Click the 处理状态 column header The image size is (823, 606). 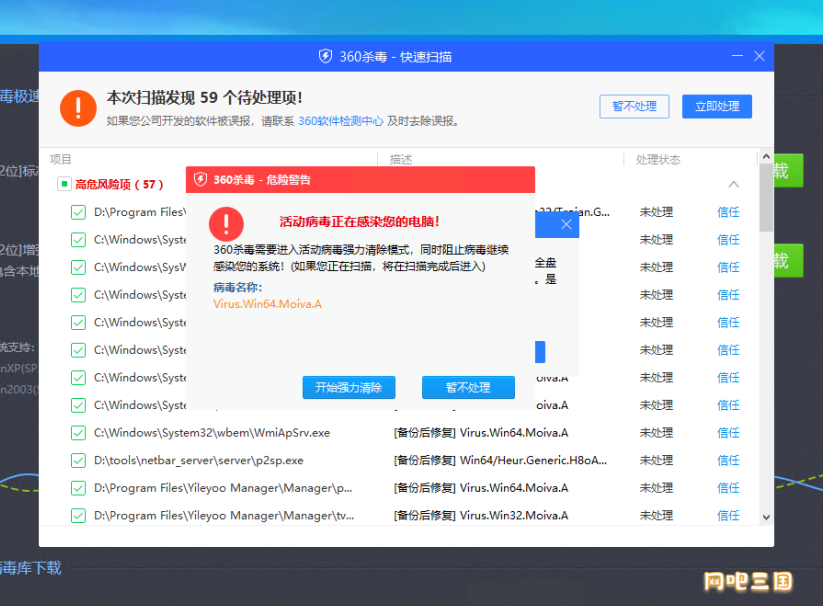coord(658,160)
